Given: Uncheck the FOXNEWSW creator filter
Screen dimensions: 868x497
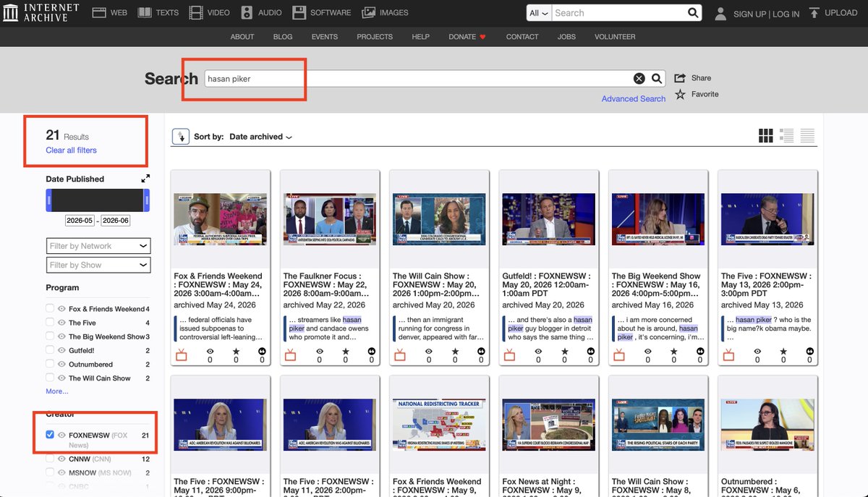Looking at the screenshot, I should click(x=50, y=435).
